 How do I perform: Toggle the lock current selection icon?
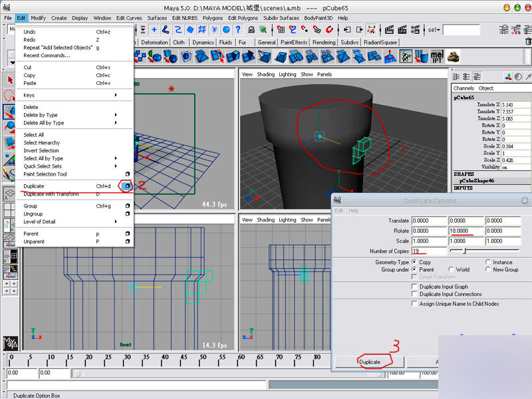click(x=251, y=30)
